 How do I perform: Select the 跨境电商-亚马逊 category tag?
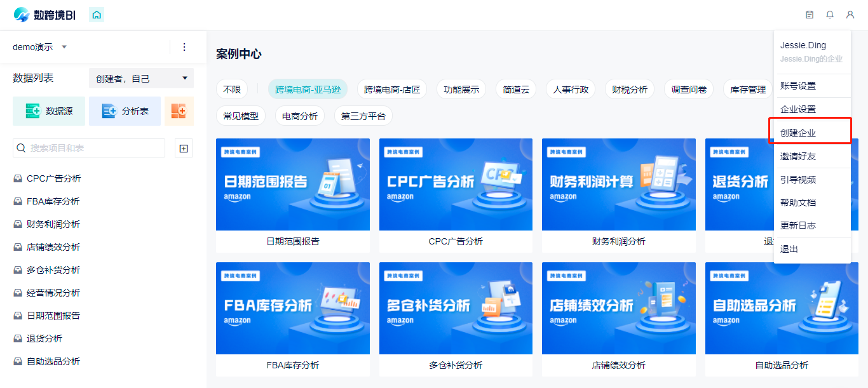[308, 90]
